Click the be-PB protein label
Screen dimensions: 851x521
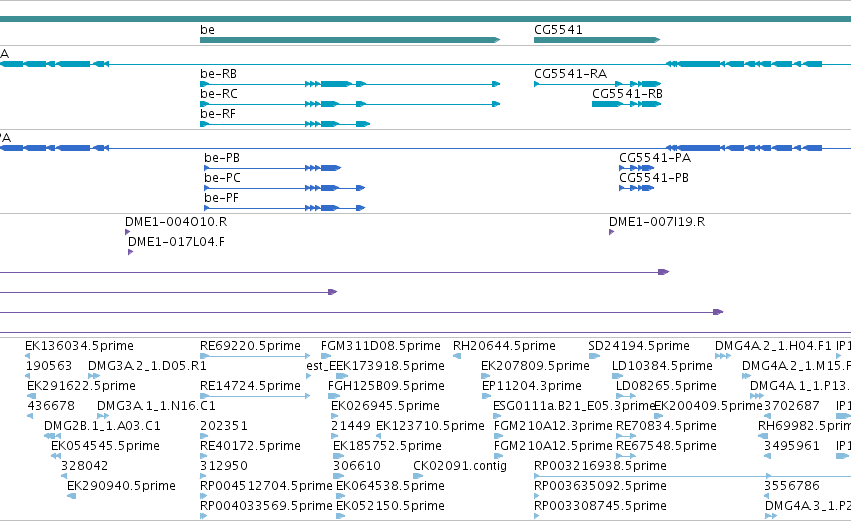pyautogui.click(x=222, y=158)
